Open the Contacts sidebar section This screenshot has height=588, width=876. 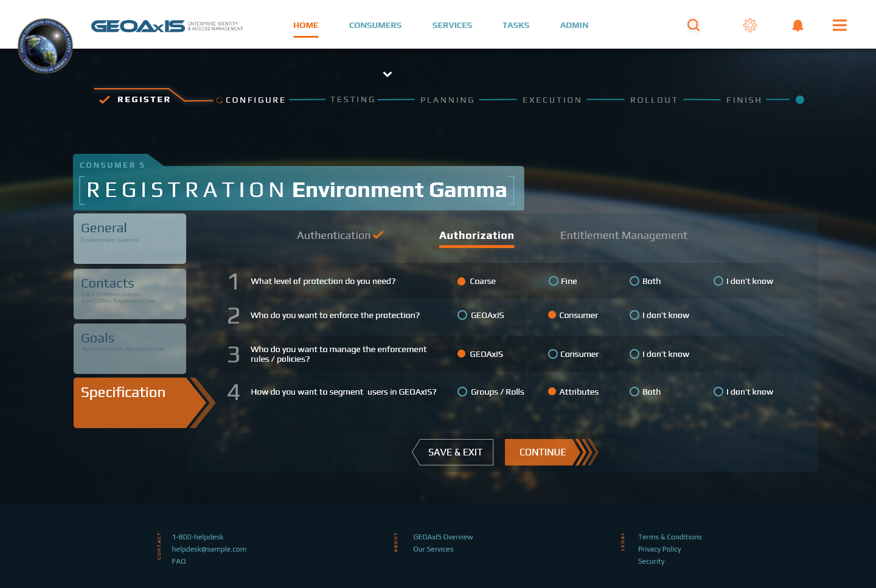click(130, 294)
